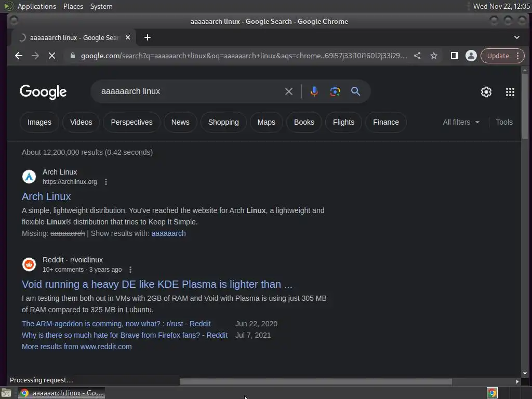Click the Arch Linux favicon
This screenshot has width=532, height=399.
point(29,177)
